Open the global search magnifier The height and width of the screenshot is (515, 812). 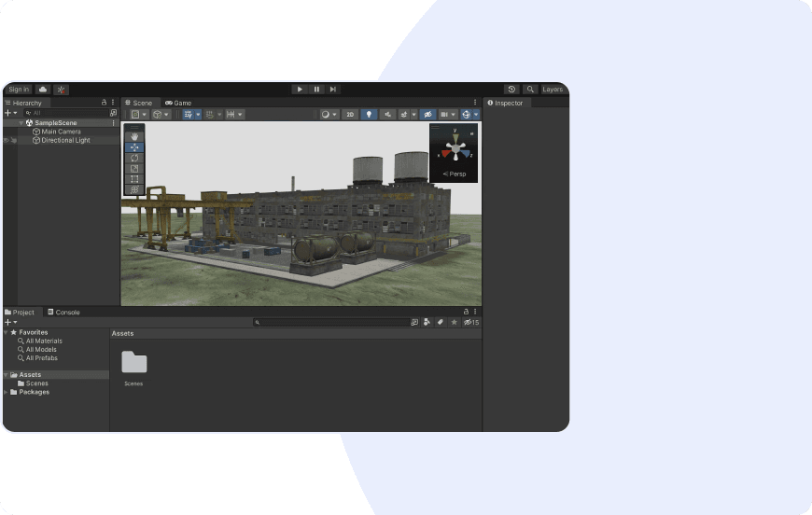530,90
